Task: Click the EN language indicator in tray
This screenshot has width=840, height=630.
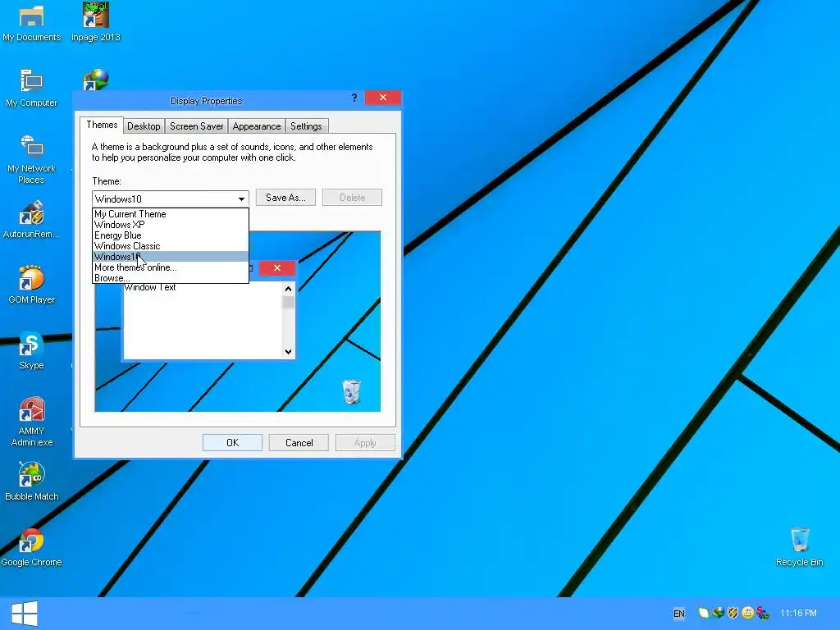Action: coord(678,614)
